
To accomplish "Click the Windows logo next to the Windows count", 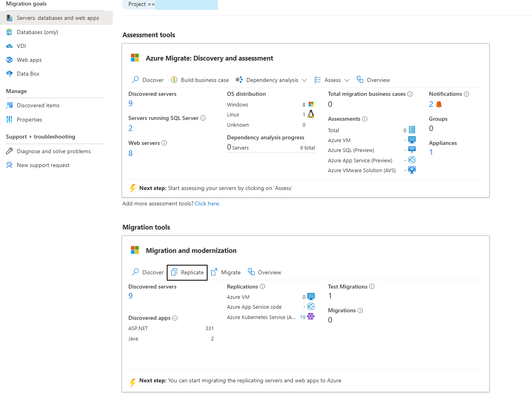I will pyautogui.click(x=310, y=104).
